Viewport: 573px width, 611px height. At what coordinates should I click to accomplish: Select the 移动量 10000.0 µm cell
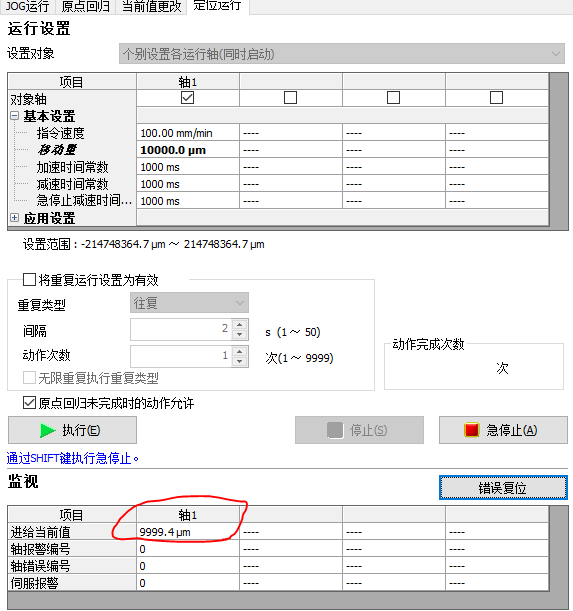coord(187,150)
